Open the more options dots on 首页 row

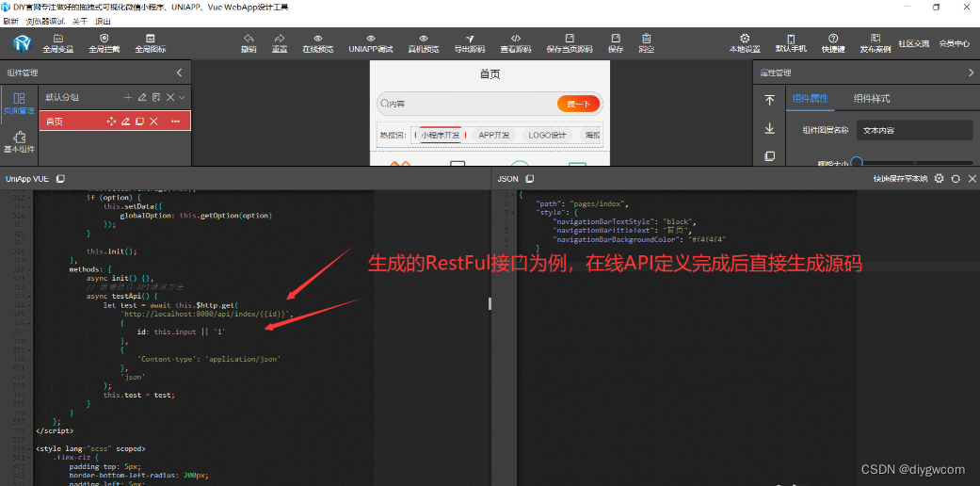tap(176, 121)
